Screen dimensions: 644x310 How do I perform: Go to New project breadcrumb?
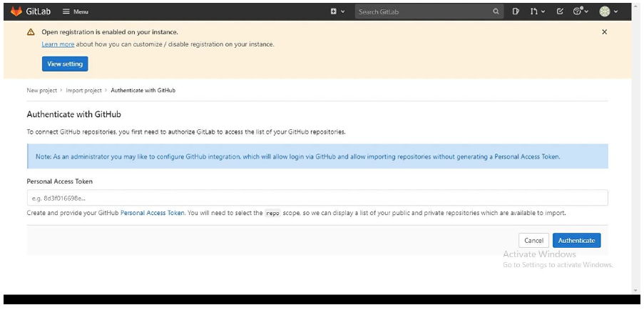42,90
